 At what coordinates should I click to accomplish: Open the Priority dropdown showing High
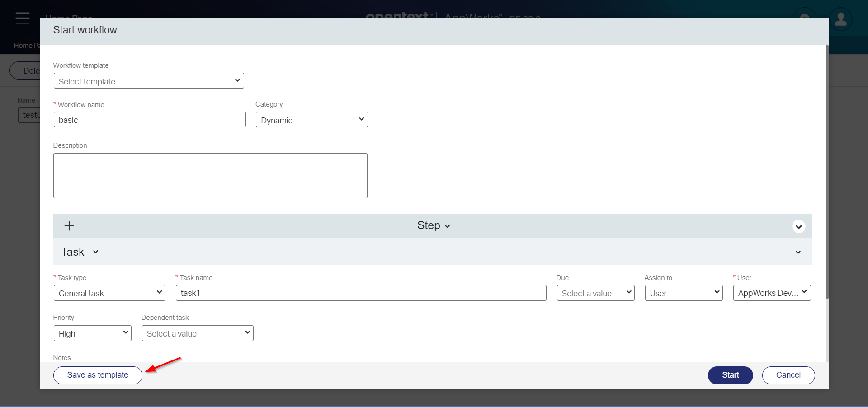[92, 333]
